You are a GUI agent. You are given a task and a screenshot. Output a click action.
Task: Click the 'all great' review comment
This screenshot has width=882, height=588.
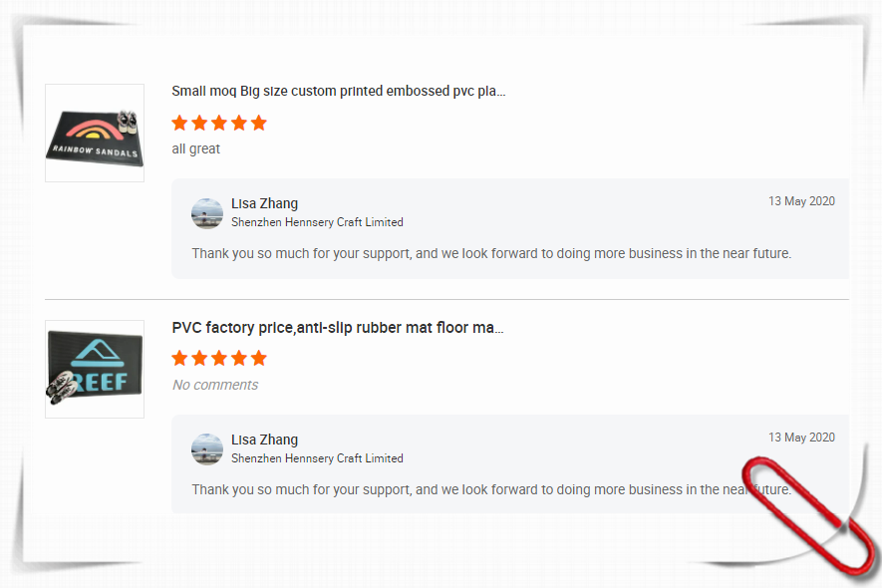[x=196, y=149]
